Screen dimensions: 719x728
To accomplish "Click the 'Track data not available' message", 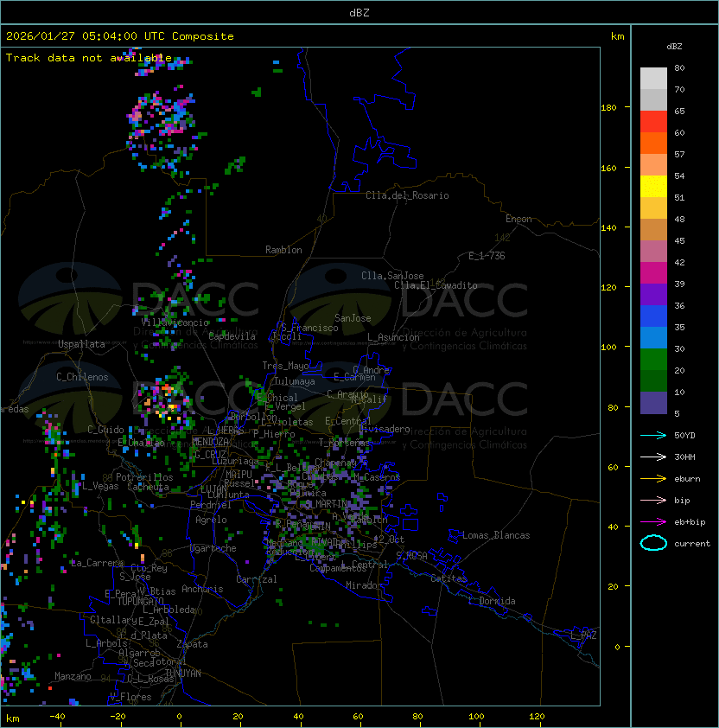I will click(x=88, y=58).
